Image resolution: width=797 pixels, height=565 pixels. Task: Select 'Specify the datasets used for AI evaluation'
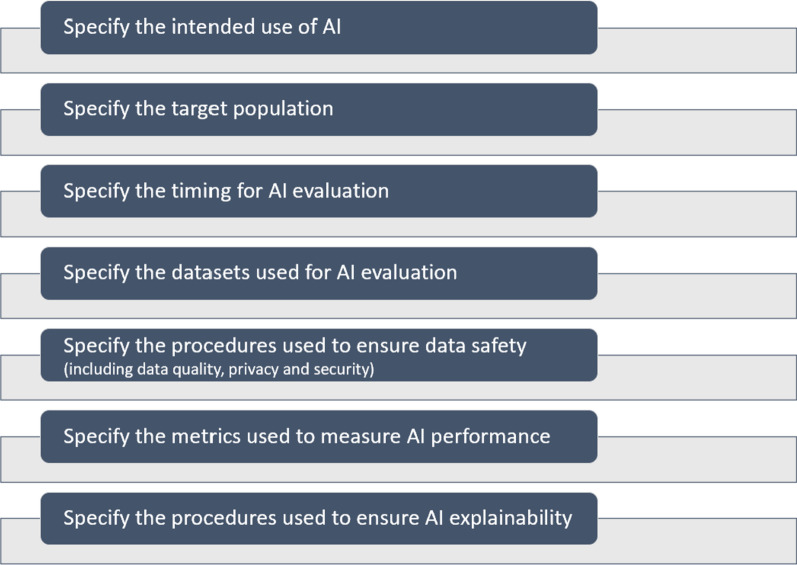[x=319, y=273]
